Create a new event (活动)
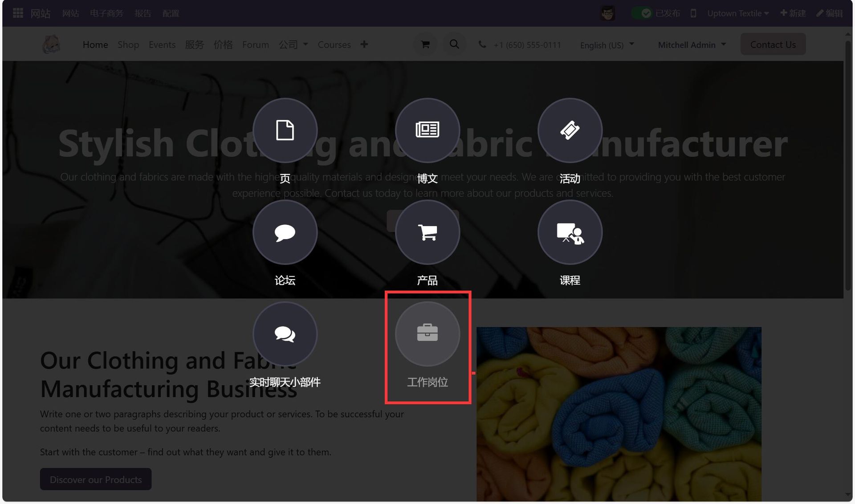This screenshot has width=855, height=504. tap(570, 130)
